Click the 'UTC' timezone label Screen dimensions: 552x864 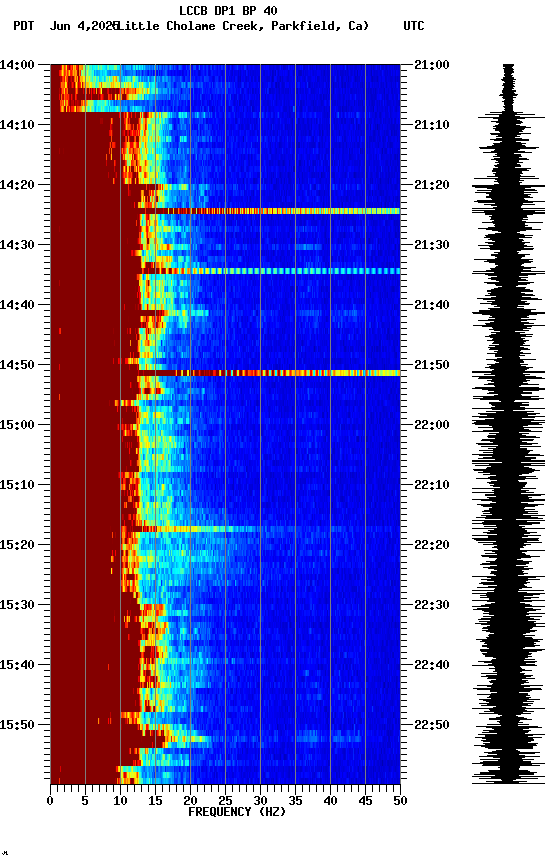coord(414,26)
